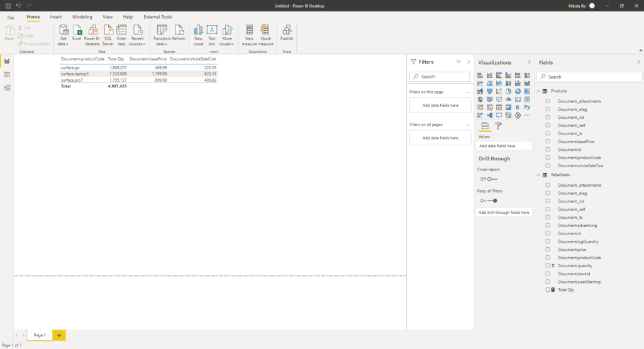This screenshot has height=349, width=644.
Task: Open the Format paint roller tab
Action: tap(498, 126)
